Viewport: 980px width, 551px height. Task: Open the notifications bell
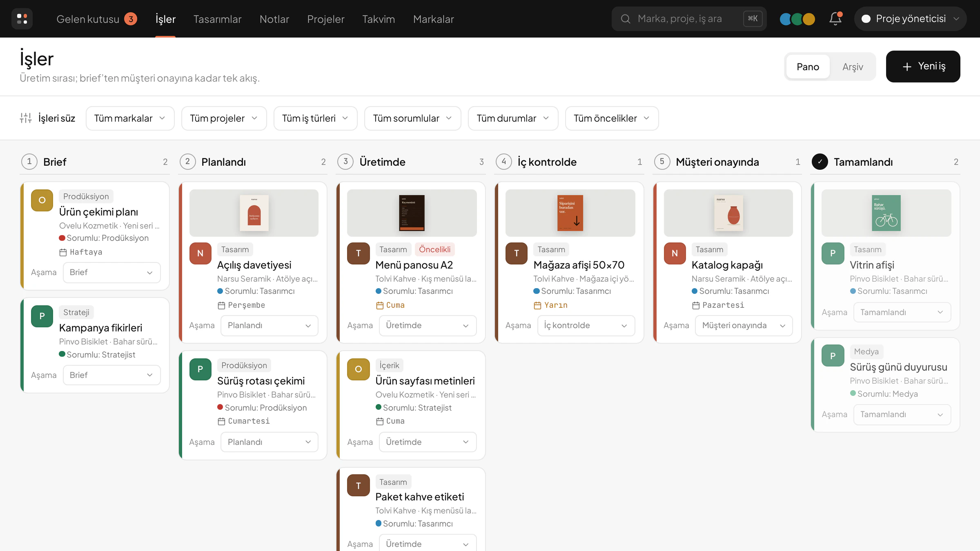[x=835, y=19]
